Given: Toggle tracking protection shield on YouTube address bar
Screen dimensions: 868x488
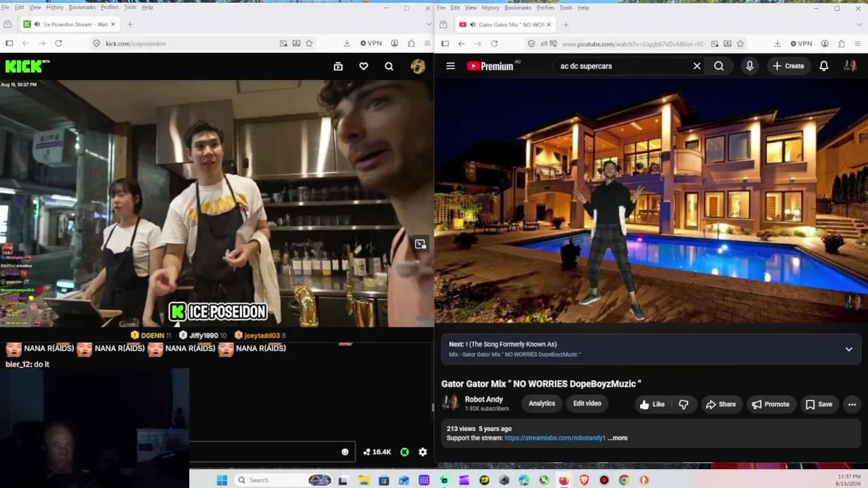Looking at the screenshot, I should coord(532,43).
